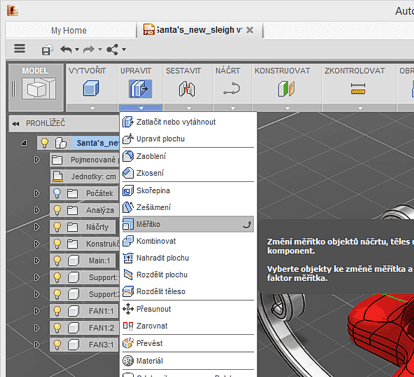This screenshot has width=414, height=377.
Task: Toggle visibility bulb of FAN1:1
Action: pyautogui.click(x=57, y=311)
